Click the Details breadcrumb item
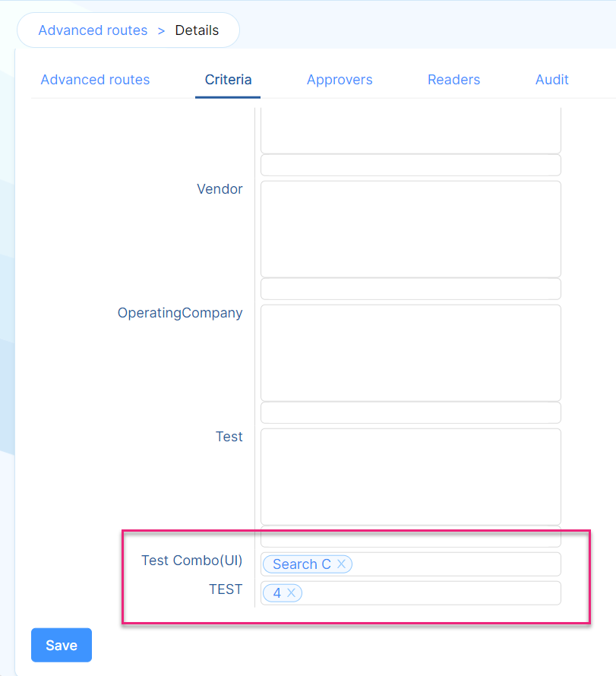616x676 pixels. 197,30
